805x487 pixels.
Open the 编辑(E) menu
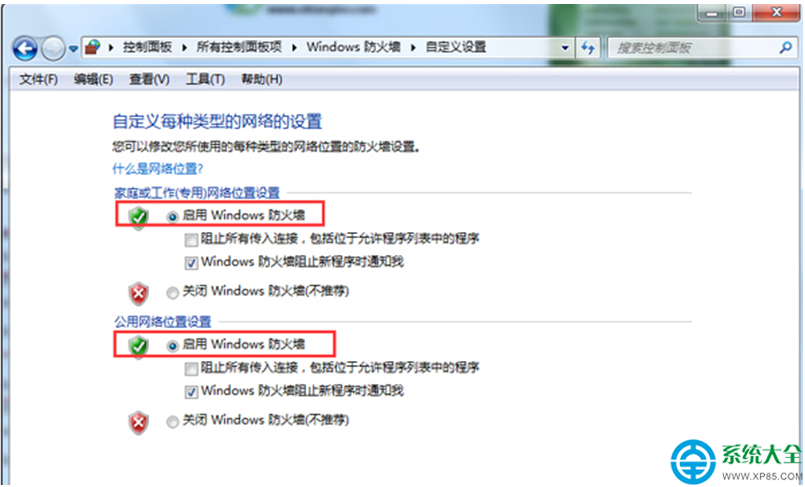(x=93, y=80)
